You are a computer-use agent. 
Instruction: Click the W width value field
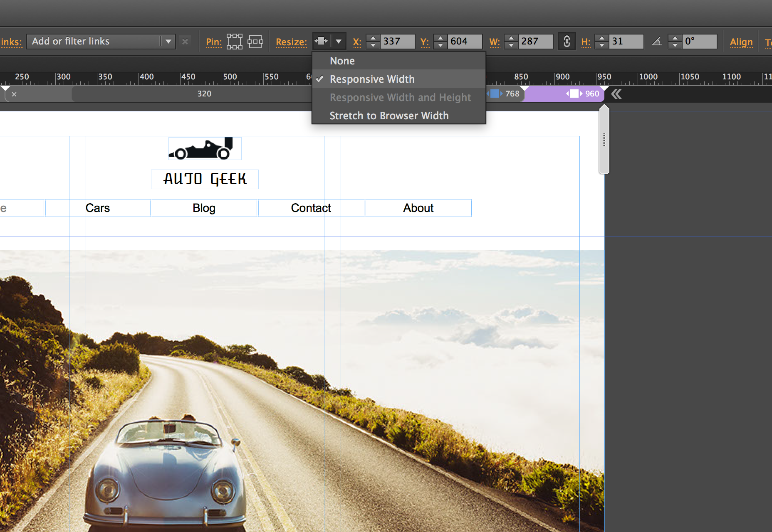(x=536, y=41)
